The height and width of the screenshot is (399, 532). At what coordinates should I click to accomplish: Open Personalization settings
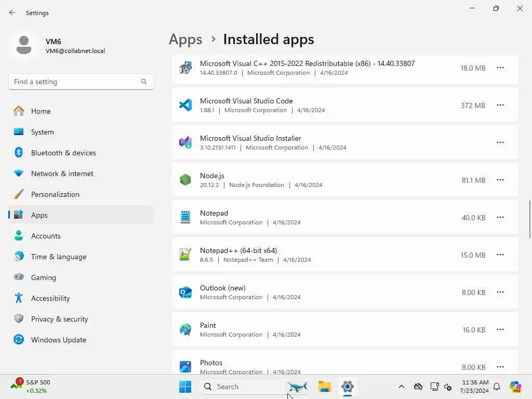[81, 194]
